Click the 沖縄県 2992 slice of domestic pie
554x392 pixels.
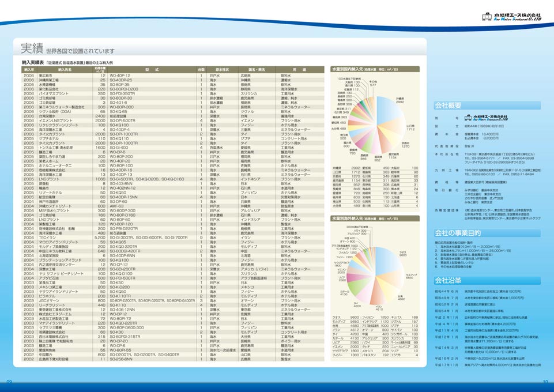[x=389, y=110]
